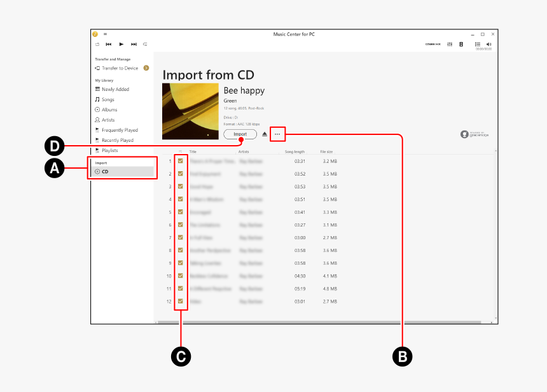Click the Gracenote logo
547x392 pixels.
tap(474, 134)
